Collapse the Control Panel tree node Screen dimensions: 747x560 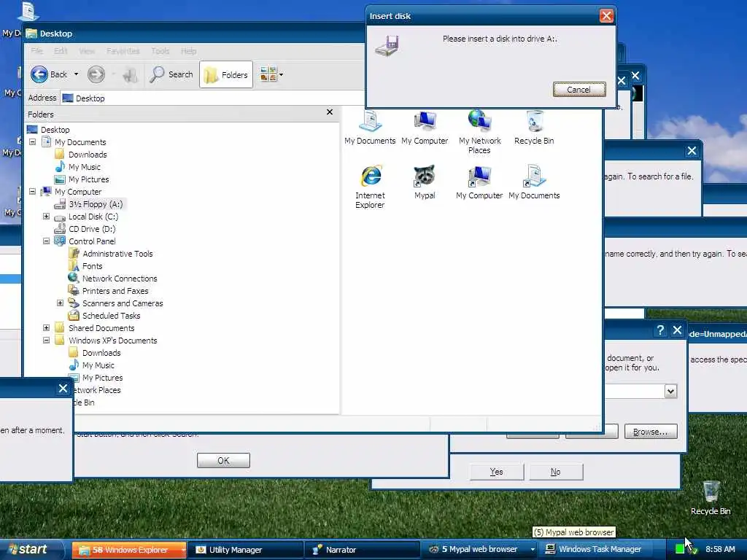point(46,241)
